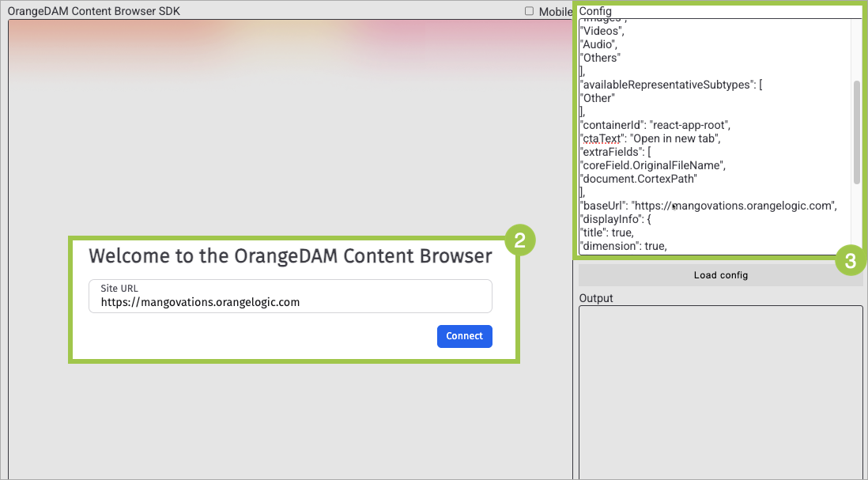Click the "Audio" entry in Config
The image size is (868, 480).
point(598,44)
